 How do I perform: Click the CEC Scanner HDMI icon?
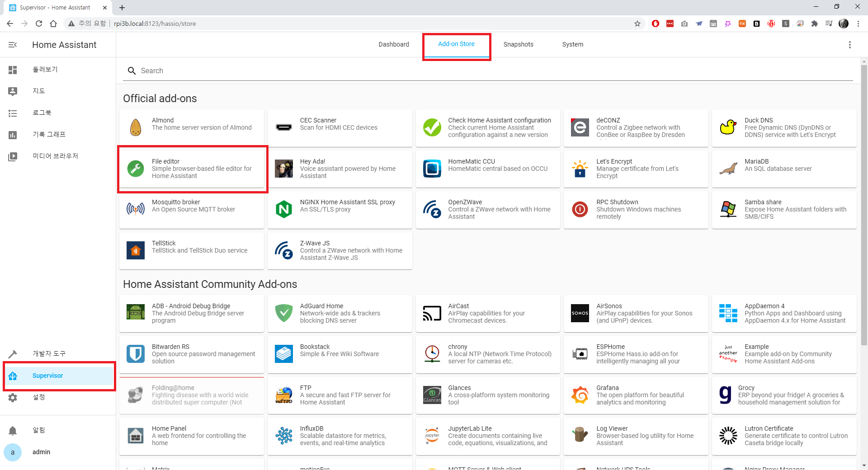(284, 127)
